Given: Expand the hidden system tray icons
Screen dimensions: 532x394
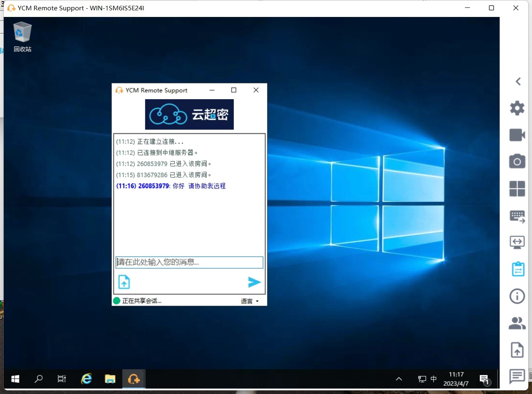Looking at the screenshot, I should tap(399, 379).
